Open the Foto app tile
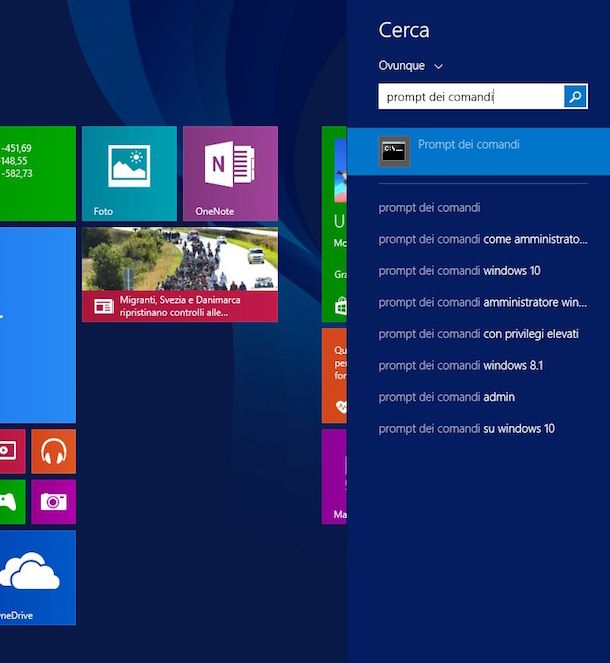Viewport: 610px width, 663px height. (129, 173)
